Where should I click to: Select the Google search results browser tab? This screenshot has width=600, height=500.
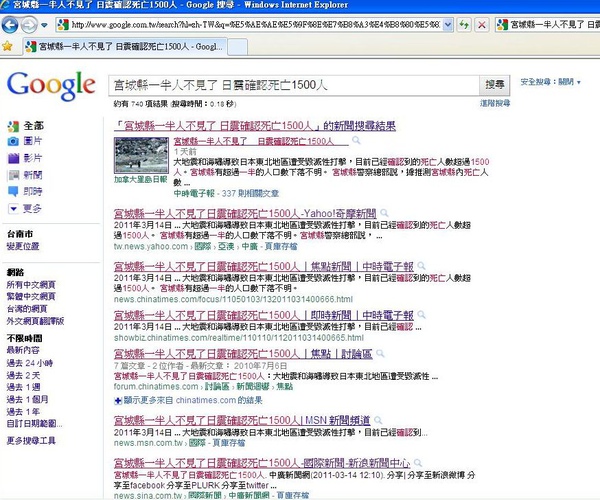click(x=125, y=47)
